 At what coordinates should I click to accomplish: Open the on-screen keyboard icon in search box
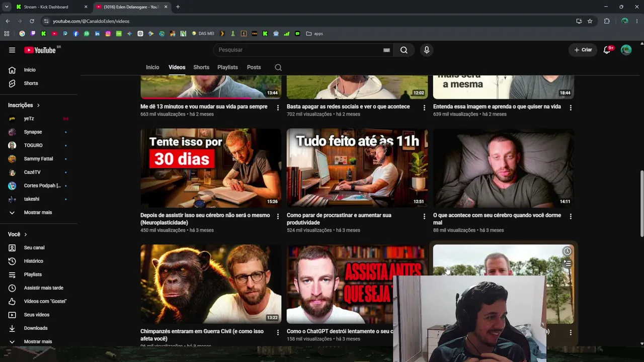[386, 50]
